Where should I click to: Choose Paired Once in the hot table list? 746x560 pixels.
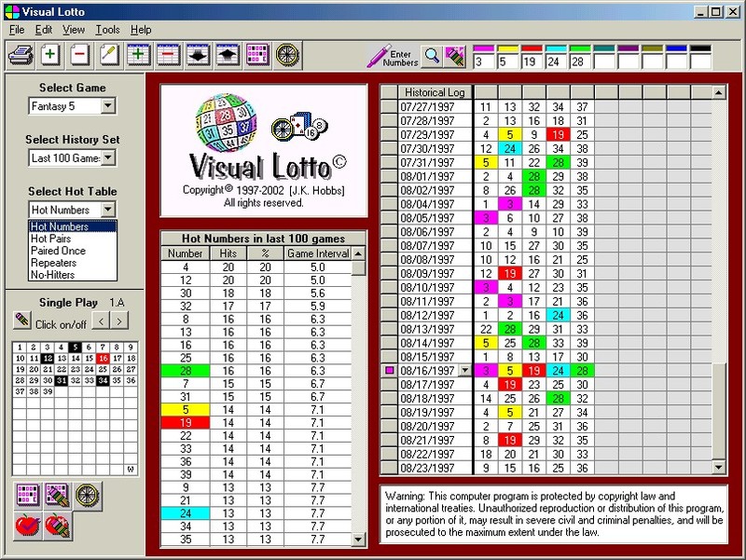point(73,251)
